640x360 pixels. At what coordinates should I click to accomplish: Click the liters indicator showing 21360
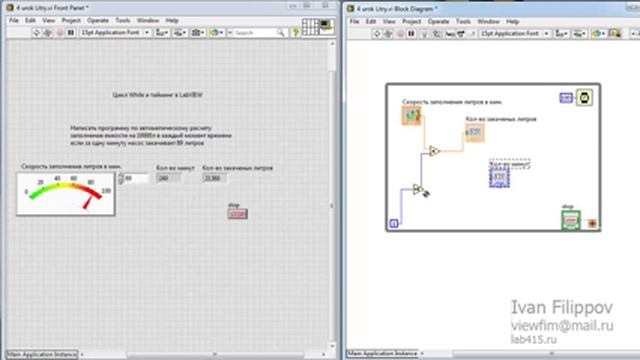coord(215,178)
